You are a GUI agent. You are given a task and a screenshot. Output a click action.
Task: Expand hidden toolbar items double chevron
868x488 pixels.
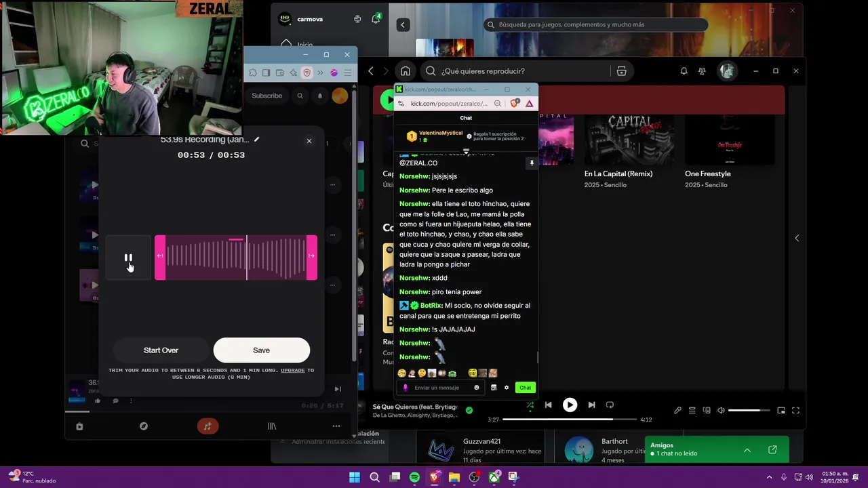coord(321,73)
